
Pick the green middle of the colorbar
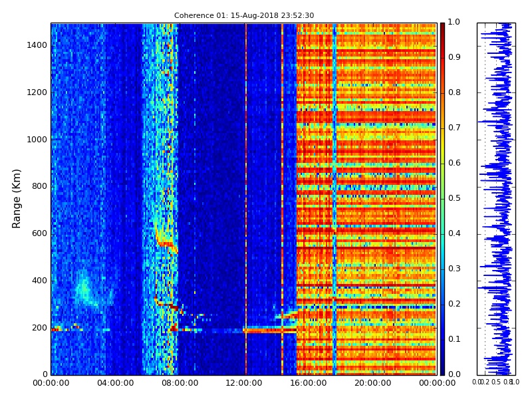pos(442,199)
